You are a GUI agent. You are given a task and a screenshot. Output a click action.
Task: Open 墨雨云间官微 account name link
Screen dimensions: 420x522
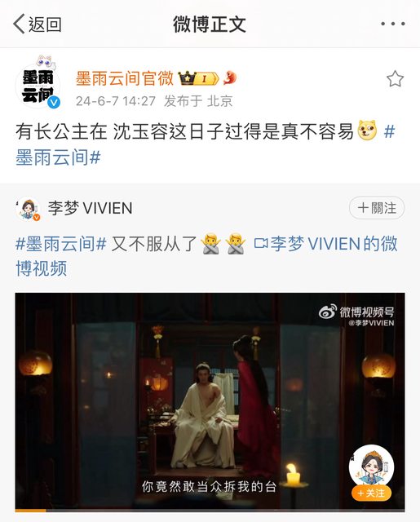click(125, 78)
